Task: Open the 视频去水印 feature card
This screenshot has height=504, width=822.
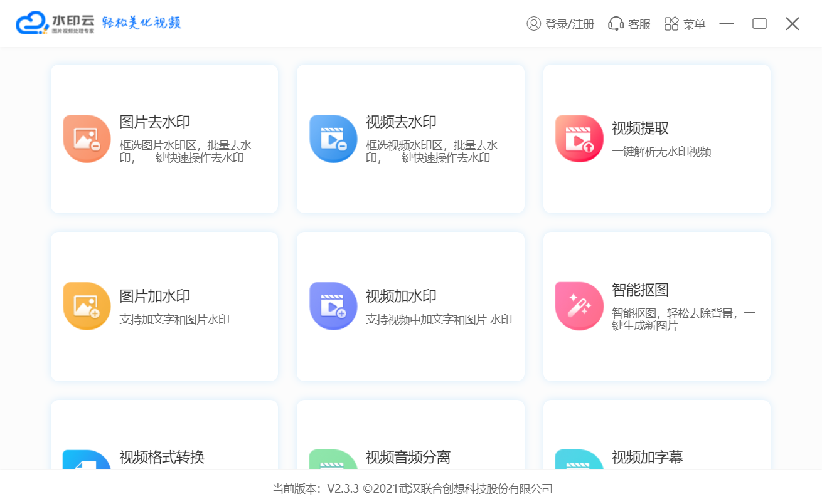Action: click(x=410, y=138)
